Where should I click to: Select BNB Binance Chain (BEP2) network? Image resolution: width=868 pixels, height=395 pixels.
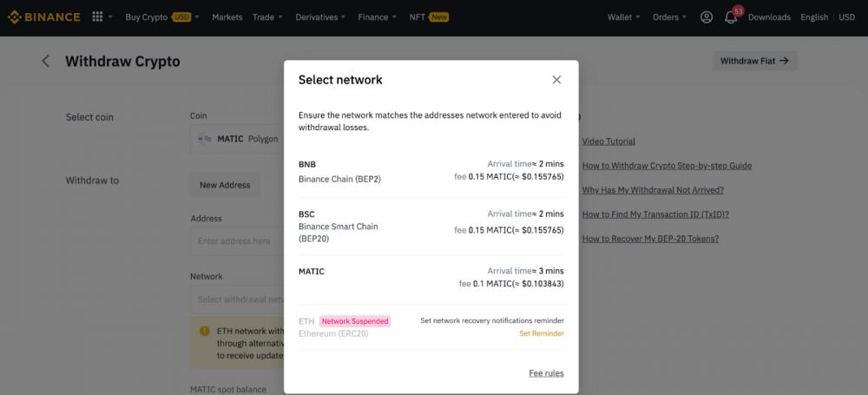[x=431, y=171]
